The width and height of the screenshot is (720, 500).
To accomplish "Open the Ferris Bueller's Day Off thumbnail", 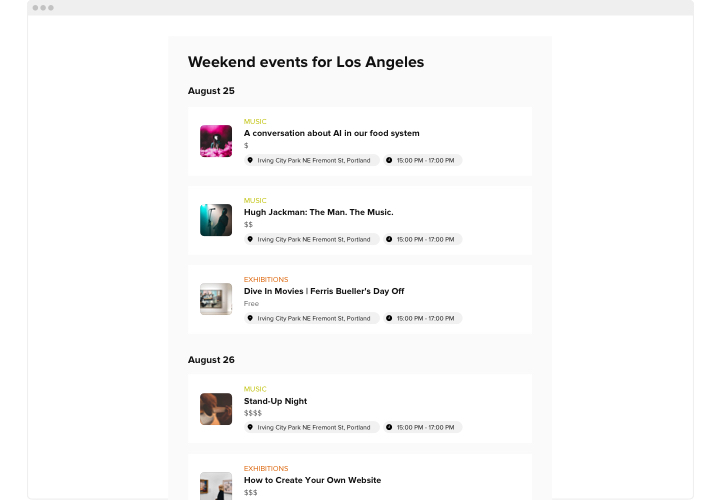I will click(216, 299).
